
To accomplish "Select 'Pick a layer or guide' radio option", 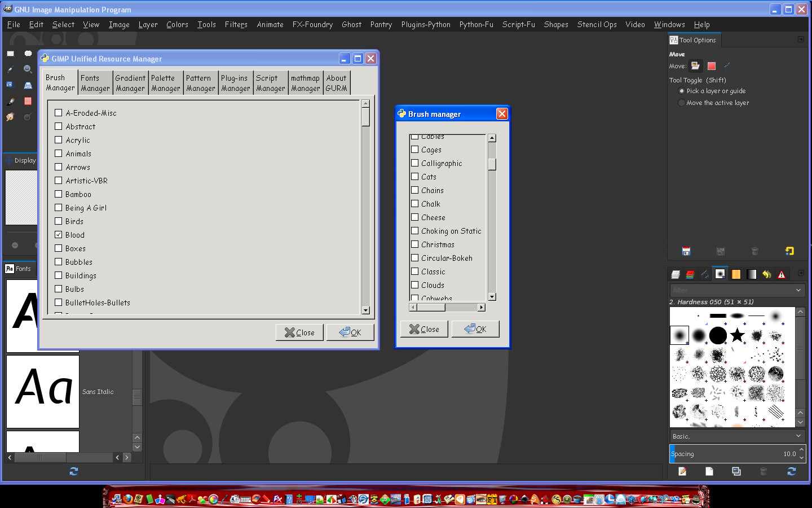I will click(682, 91).
